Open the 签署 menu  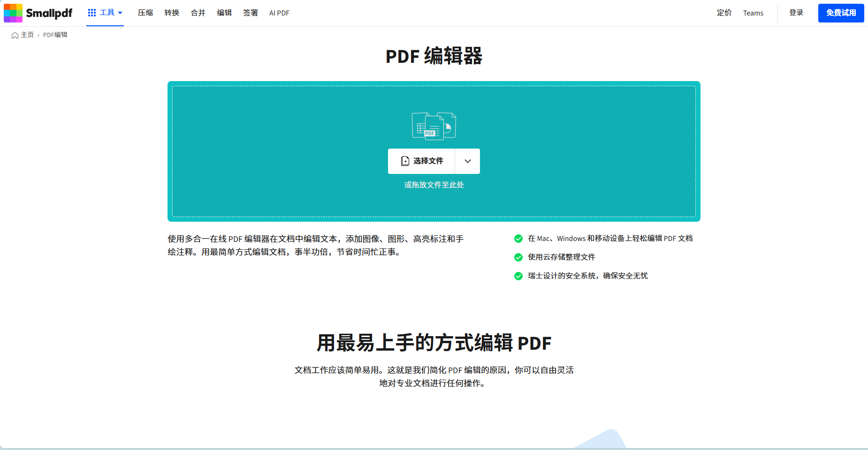point(250,13)
